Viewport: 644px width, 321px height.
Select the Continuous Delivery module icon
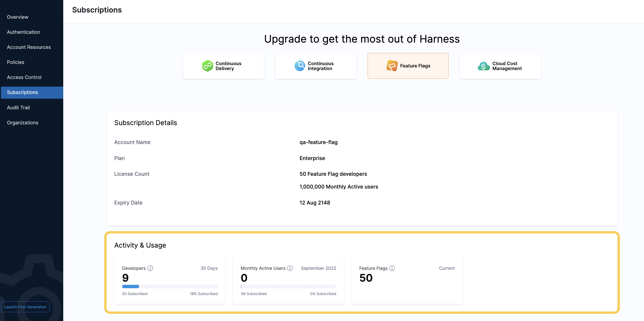[x=207, y=66]
